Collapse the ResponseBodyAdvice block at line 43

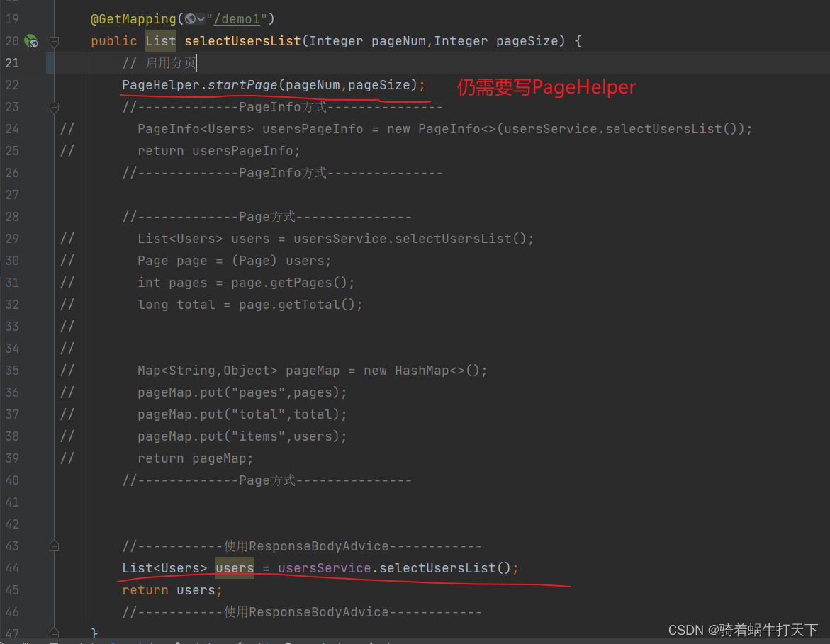(54, 546)
